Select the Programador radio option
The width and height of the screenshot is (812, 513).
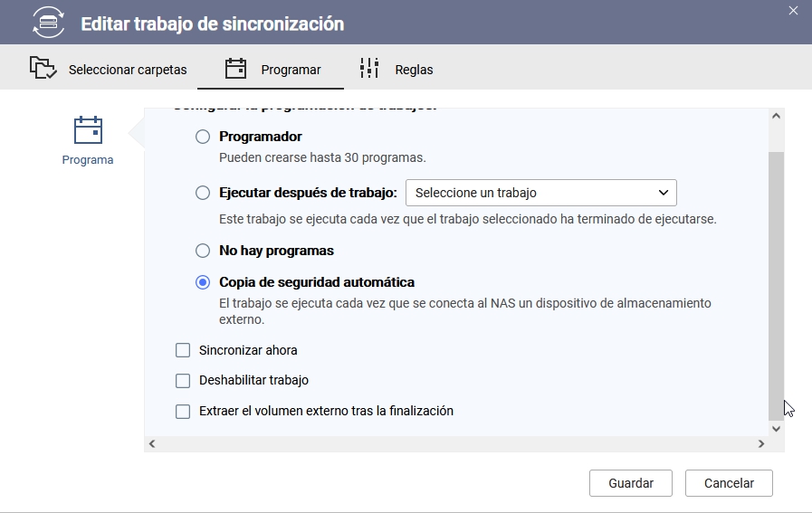pyautogui.click(x=203, y=137)
